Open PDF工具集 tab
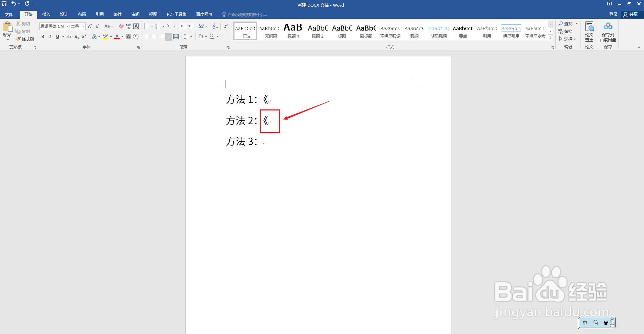Screen dimensions: 644x334 coord(177,14)
